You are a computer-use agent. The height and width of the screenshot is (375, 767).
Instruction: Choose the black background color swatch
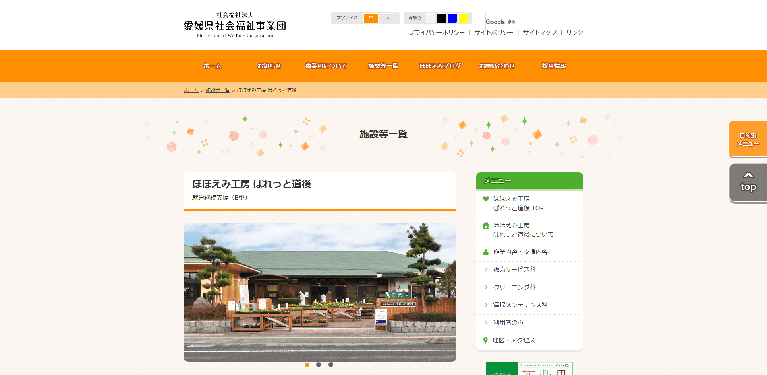[441, 18]
